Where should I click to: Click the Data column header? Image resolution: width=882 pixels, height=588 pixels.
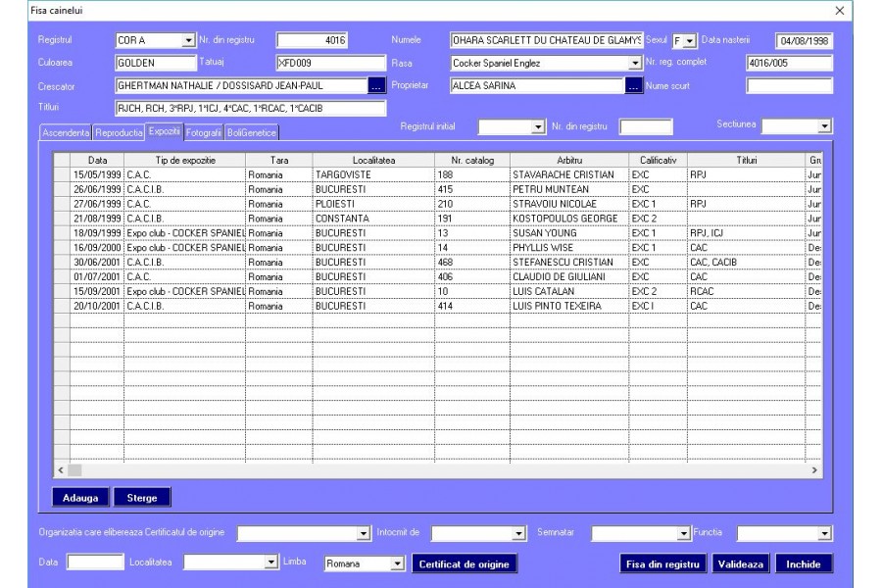coord(97,161)
